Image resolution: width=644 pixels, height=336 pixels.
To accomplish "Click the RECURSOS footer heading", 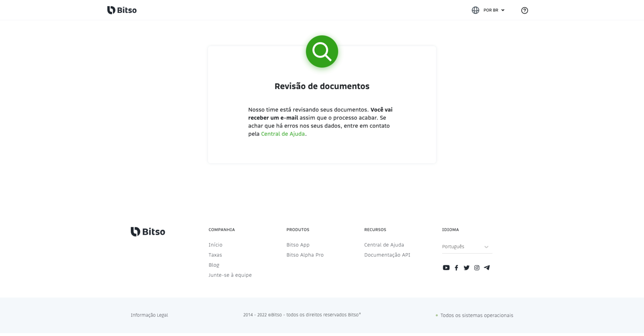I will coord(375,230).
